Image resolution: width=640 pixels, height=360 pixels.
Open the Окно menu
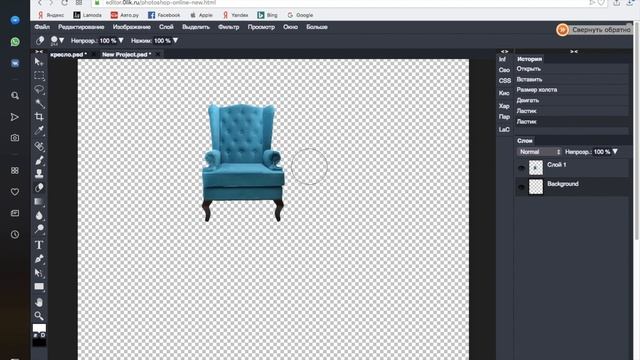coord(290,27)
